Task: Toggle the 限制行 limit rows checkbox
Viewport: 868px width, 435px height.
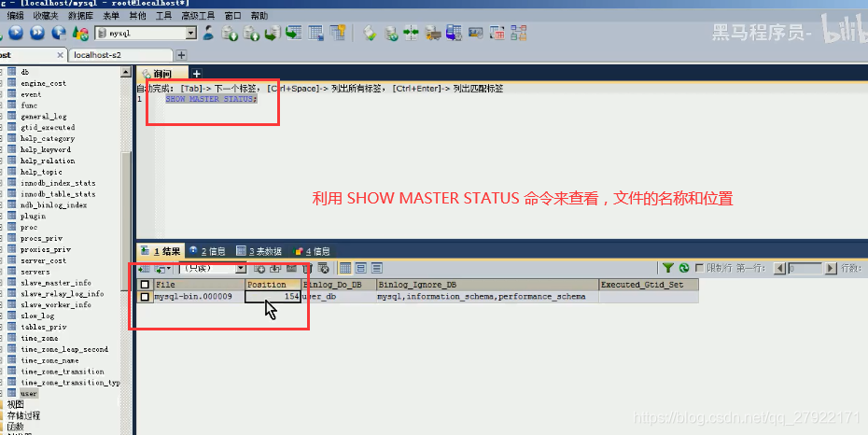Action: [x=700, y=268]
